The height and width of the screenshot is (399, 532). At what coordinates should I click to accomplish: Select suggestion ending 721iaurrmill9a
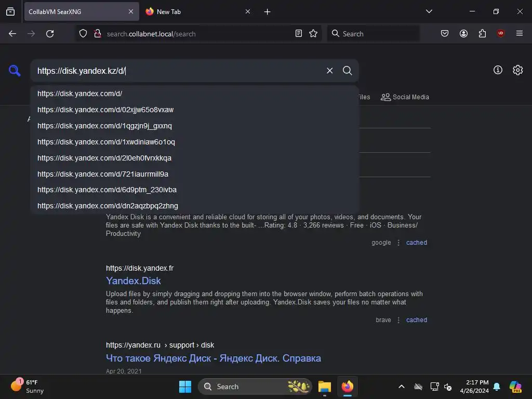tap(194, 174)
